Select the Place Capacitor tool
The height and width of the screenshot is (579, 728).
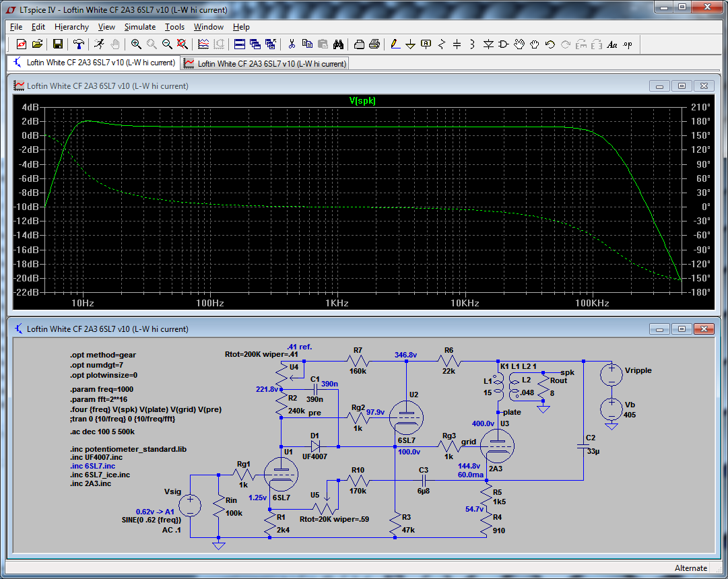tap(457, 44)
